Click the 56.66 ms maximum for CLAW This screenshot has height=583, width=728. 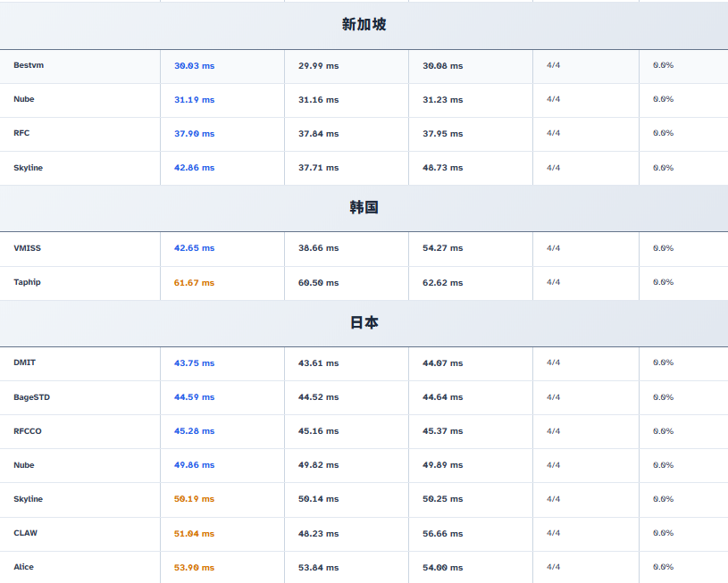442,534
